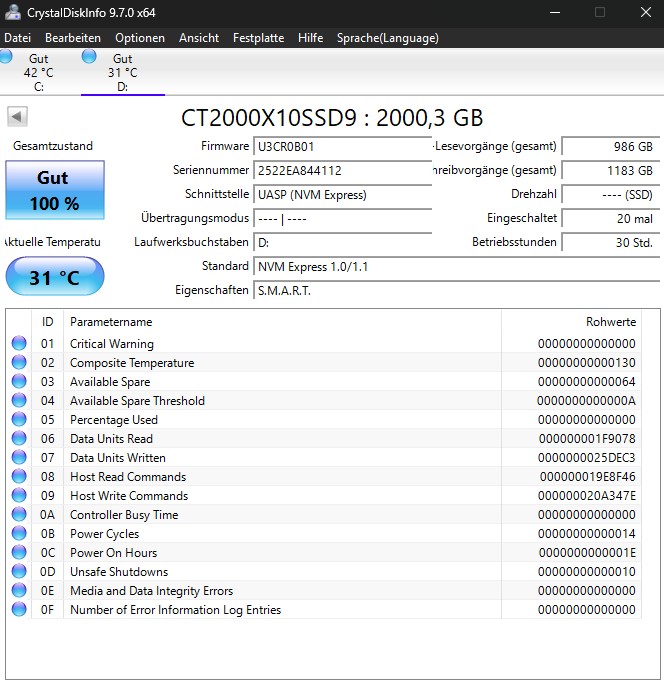Click the 31 °C temperature button

(55, 277)
